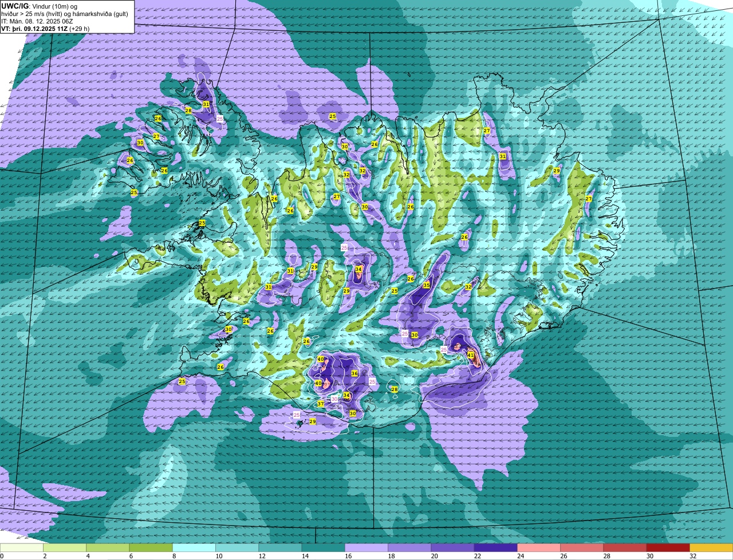The image size is (733, 560).
Task: Pick the dark teal 14–16 m/s legend swatch
Action: (323, 547)
